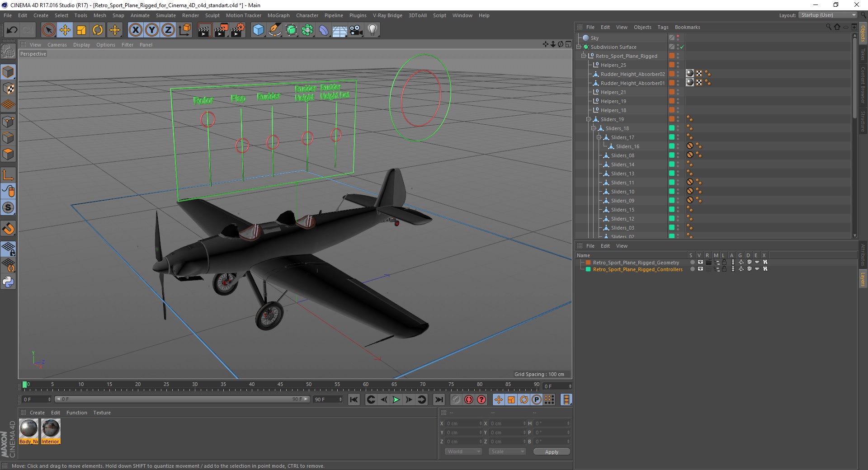
Task: Collapse the Subdivision Surface object
Action: (x=579, y=47)
